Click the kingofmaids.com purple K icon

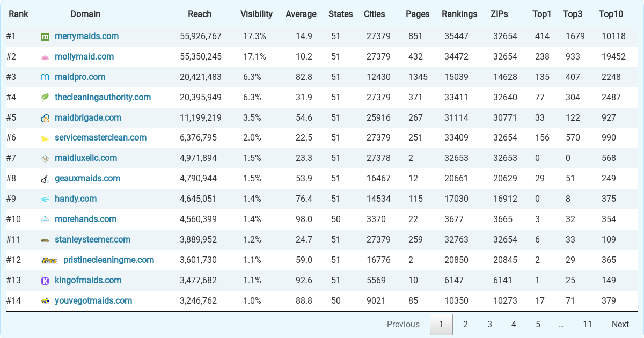tap(45, 281)
